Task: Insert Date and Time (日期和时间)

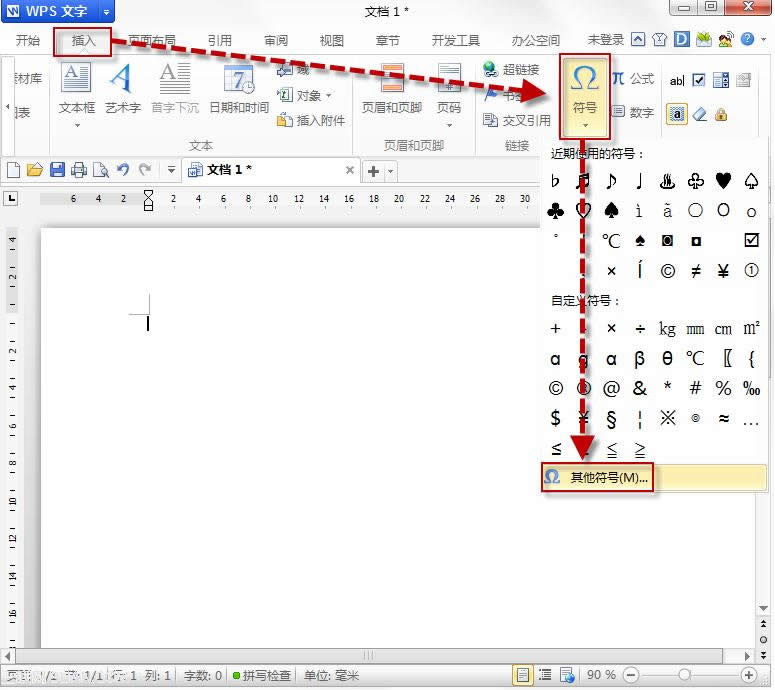Action: pyautogui.click(x=238, y=88)
